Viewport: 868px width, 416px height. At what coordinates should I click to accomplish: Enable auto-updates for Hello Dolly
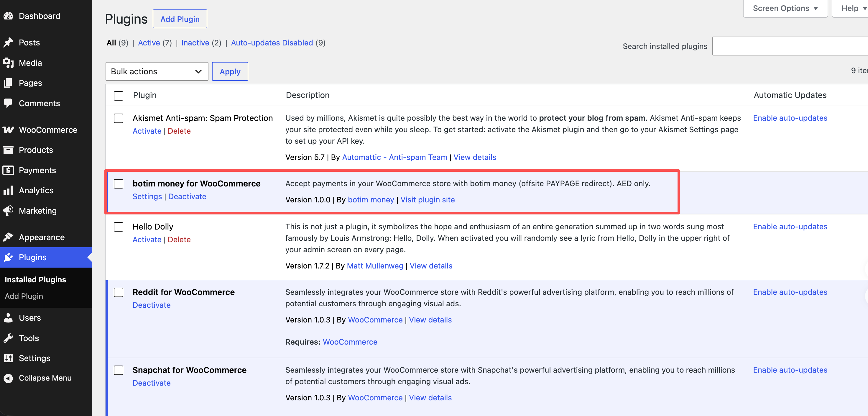[x=790, y=227]
